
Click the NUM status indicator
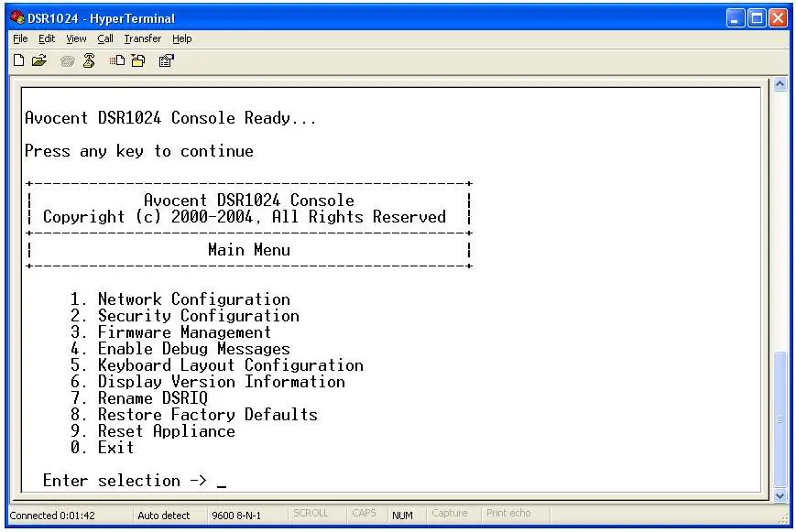(x=402, y=516)
